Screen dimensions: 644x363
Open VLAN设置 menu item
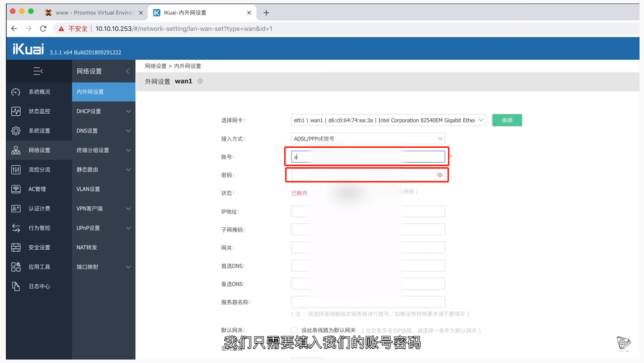click(x=103, y=189)
